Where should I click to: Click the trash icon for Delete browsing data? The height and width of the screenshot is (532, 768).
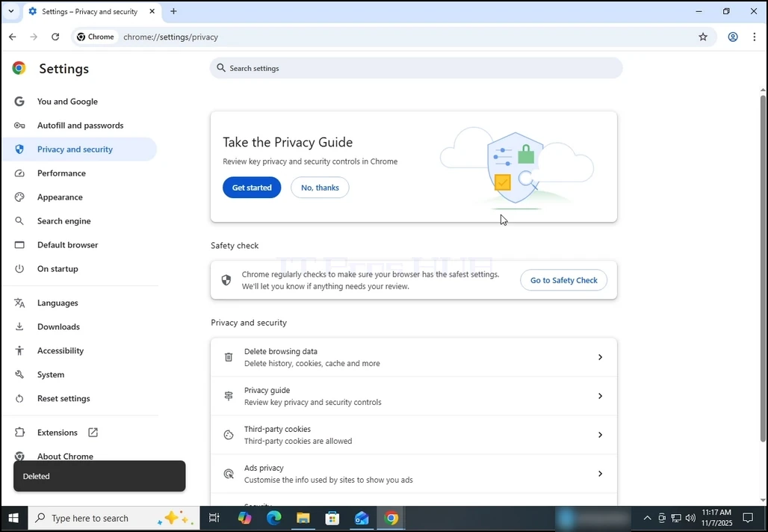[229, 357]
